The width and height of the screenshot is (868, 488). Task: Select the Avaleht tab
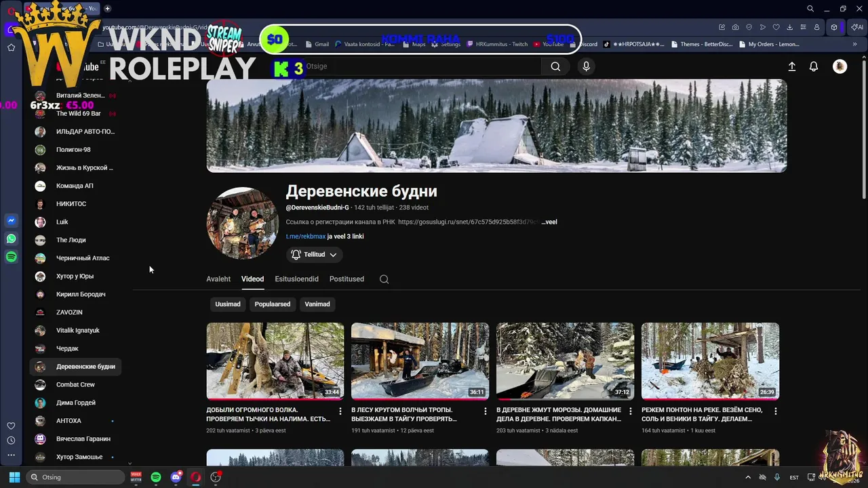point(218,279)
